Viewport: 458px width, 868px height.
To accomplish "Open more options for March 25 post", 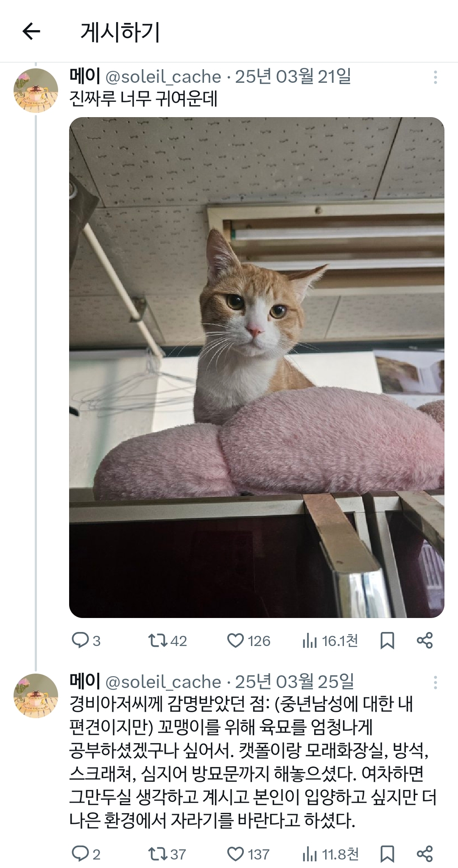I will [435, 682].
